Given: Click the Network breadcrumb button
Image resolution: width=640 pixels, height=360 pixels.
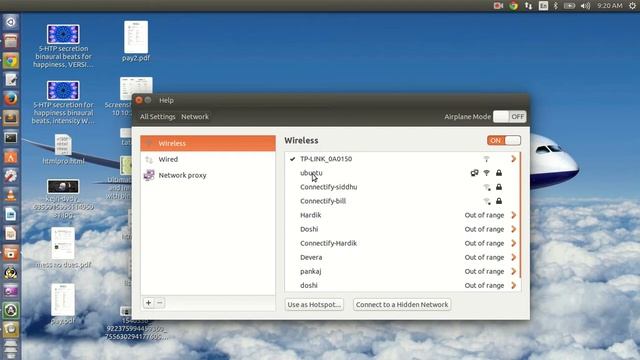Looking at the screenshot, I should point(195,117).
